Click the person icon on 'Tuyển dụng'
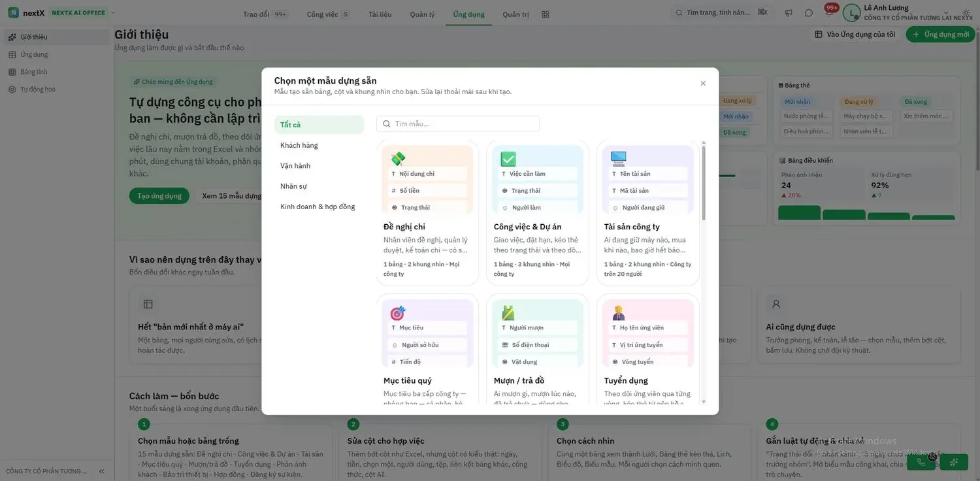The height and width of the screenshot is (481, 980). pos(618,313)
